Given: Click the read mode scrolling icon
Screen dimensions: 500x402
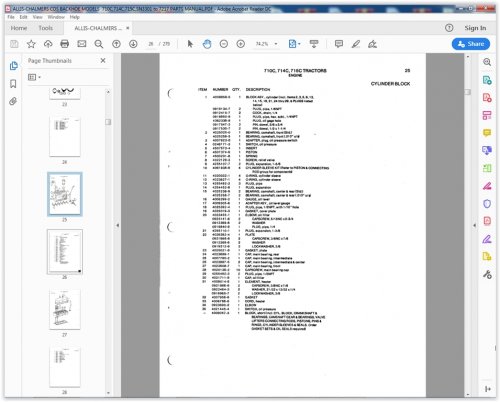Looking at the screenshot, I should click(x=314, y=44).
